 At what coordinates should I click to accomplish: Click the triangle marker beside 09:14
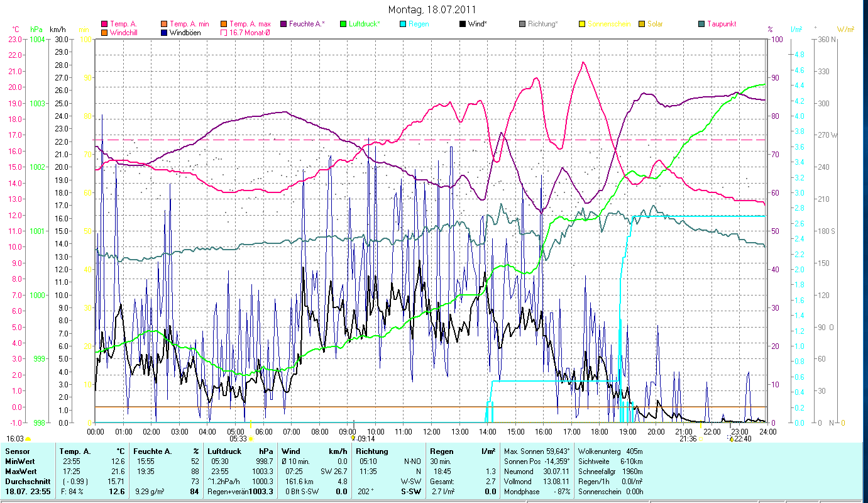click(354, 439)
